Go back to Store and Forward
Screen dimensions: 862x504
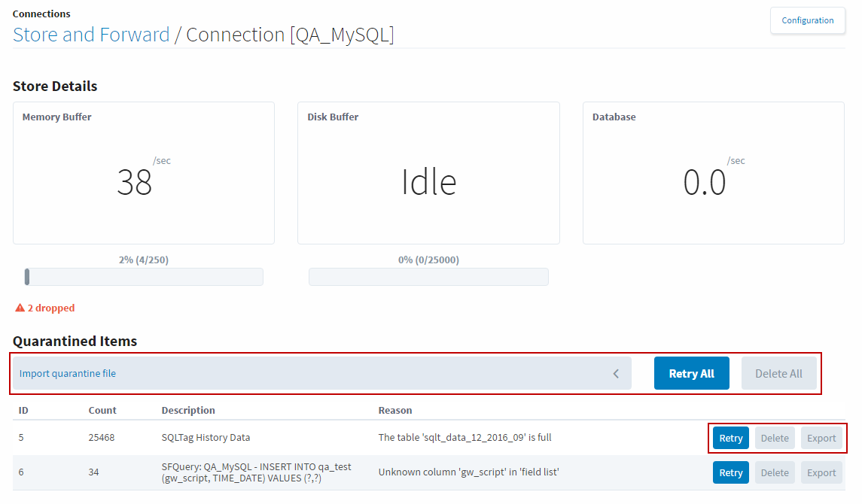[91, 35]
